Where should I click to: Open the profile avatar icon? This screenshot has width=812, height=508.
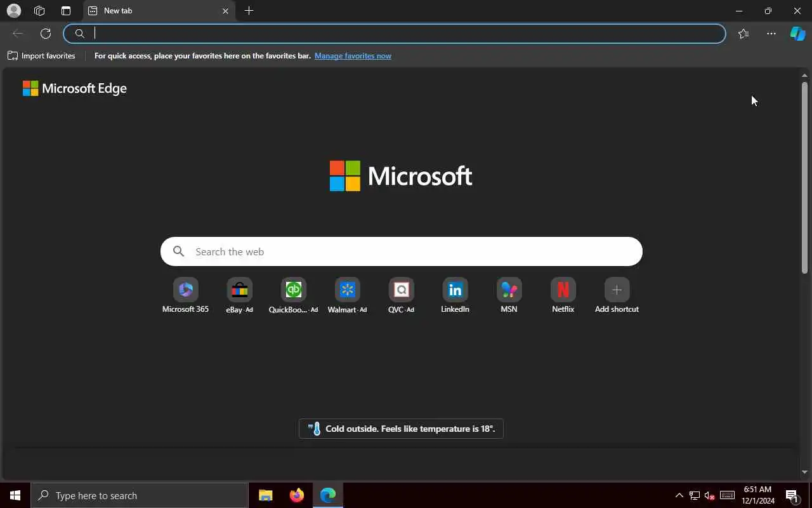tap(13, 11)
